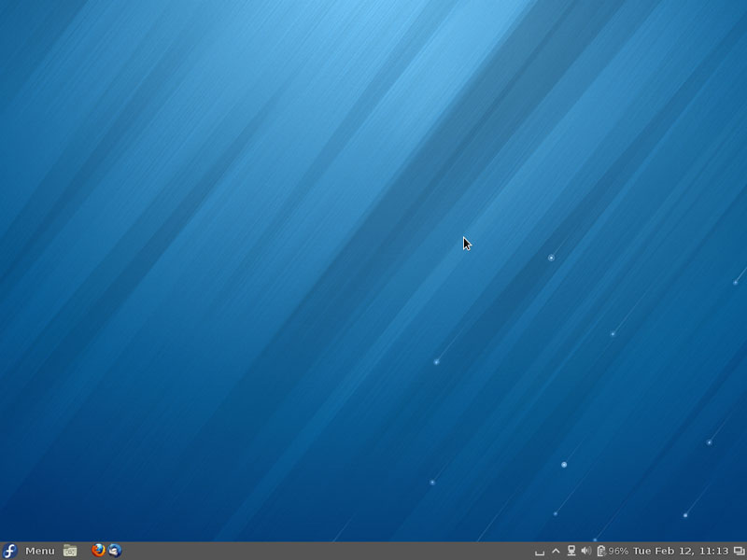This screenshot has width=747, height=560.
Task: Open the clock showing Tue Feb 12, 11:13
Action: pos(681,551)
